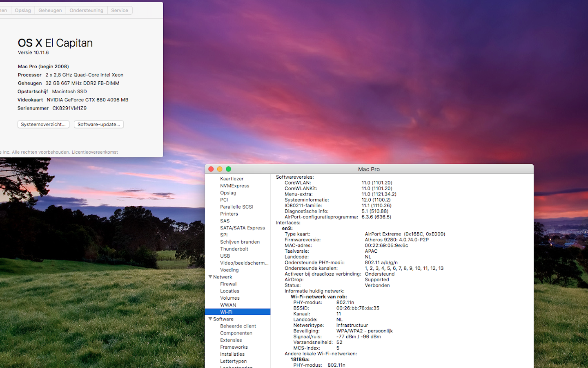Click the Mac Pro window title
The height and width of the screenshot is (368, 588).
[x=369, y=169]
